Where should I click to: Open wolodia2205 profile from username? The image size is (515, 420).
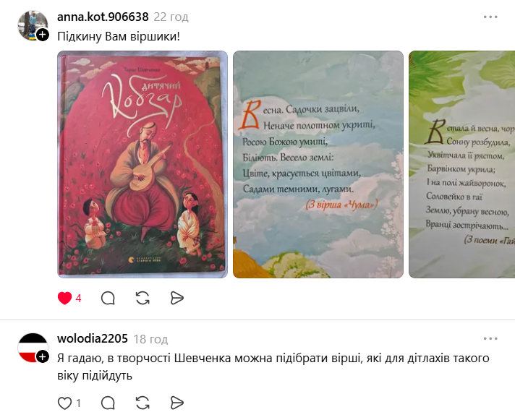coord(93,338)
